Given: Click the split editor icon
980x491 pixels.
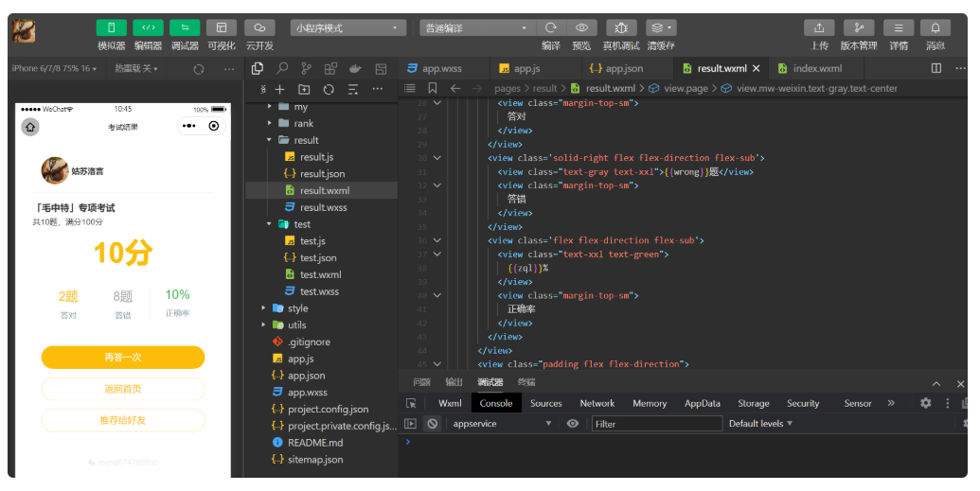Looking at the screenshot, I should pos(936,68).
